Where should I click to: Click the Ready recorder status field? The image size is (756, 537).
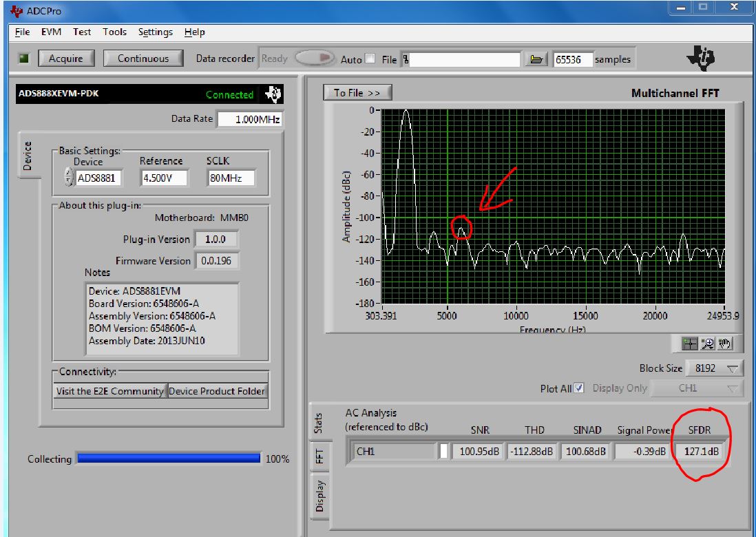[x=275, y=59]
